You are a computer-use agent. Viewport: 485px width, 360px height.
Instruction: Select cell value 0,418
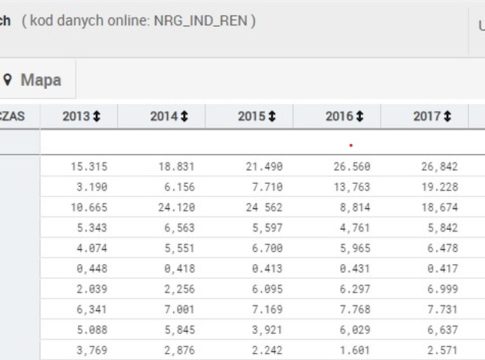point(180,268)
